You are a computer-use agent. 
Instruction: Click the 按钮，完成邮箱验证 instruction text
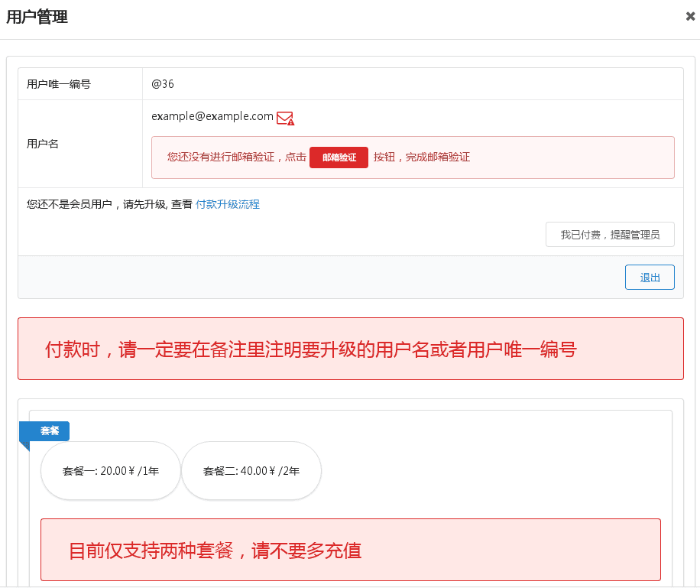tap(421, 158)
